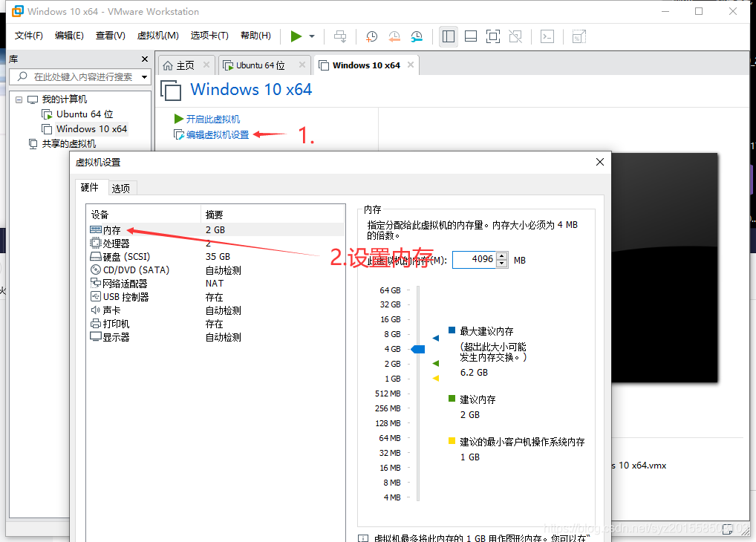
Task: Take a snapshot of the virtual machine
Action: (371, 36)
